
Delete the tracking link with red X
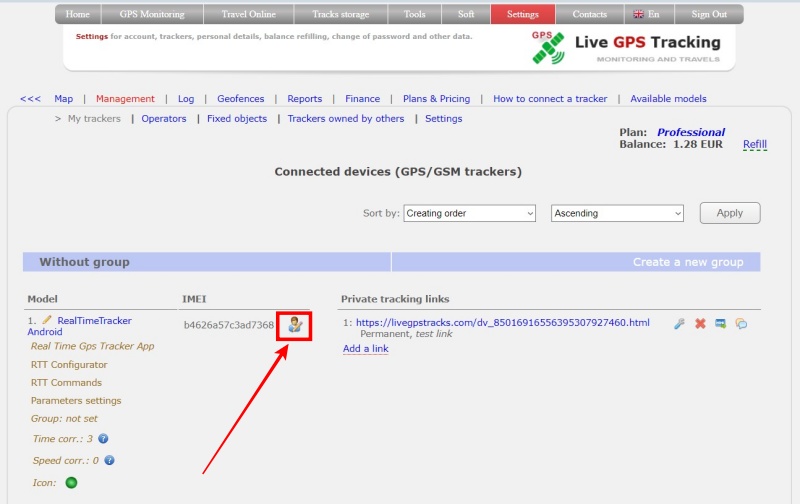tap(700, 323)
